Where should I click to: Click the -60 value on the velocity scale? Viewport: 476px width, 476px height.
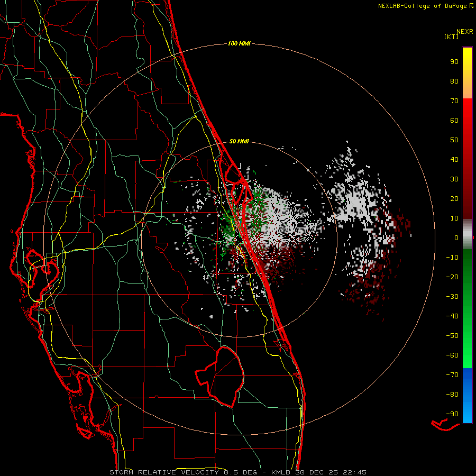452,355
